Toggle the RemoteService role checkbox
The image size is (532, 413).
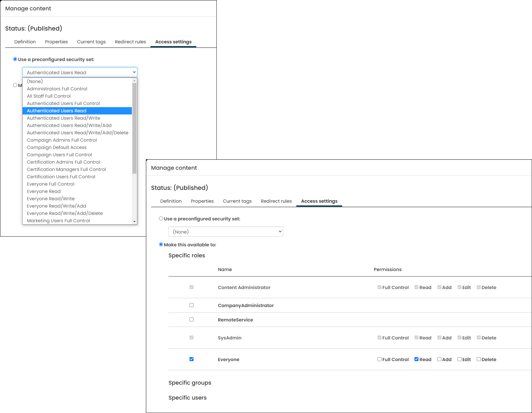click(191, 320)
